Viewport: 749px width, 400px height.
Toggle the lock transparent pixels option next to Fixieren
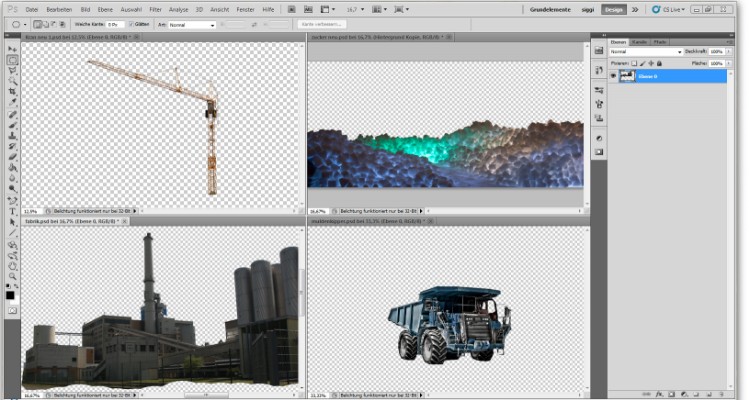click(633, 63)
